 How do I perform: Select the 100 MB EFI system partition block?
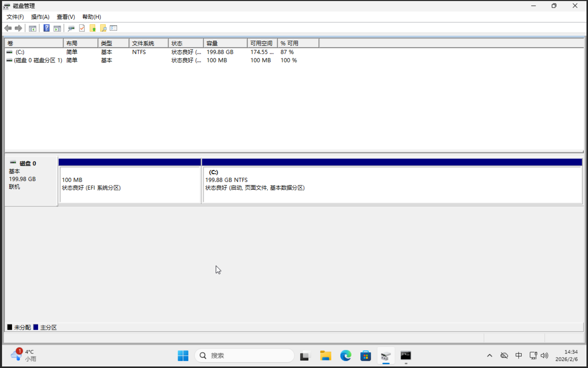(129, 184)
